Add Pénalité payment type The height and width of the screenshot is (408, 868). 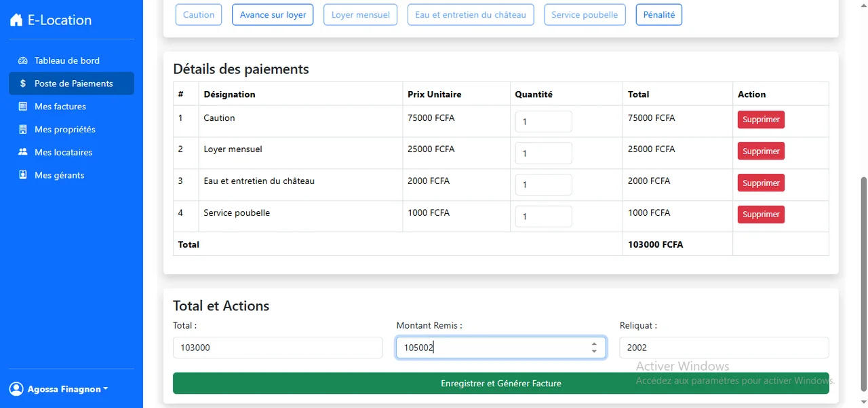click(x=659, y=14)
